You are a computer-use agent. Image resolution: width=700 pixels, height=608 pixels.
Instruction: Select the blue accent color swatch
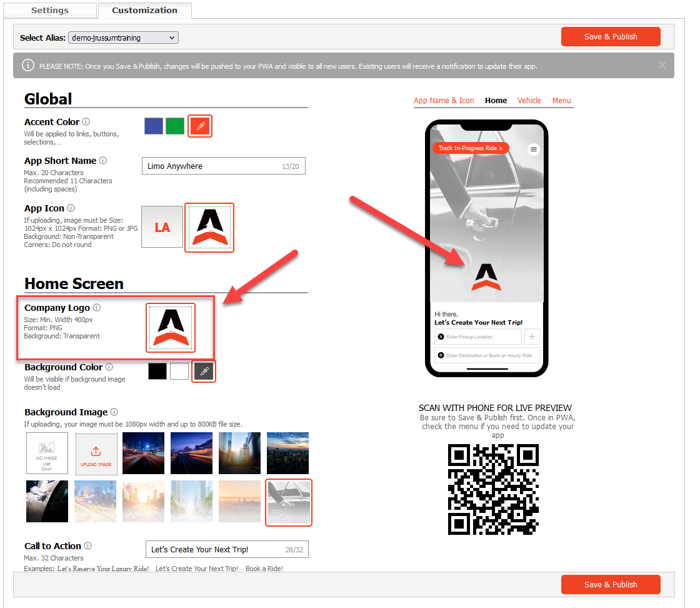coord(154,126)
